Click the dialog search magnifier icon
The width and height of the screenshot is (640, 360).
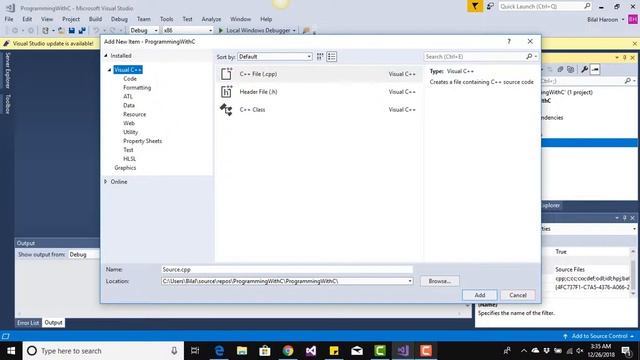tap(529, 57)
